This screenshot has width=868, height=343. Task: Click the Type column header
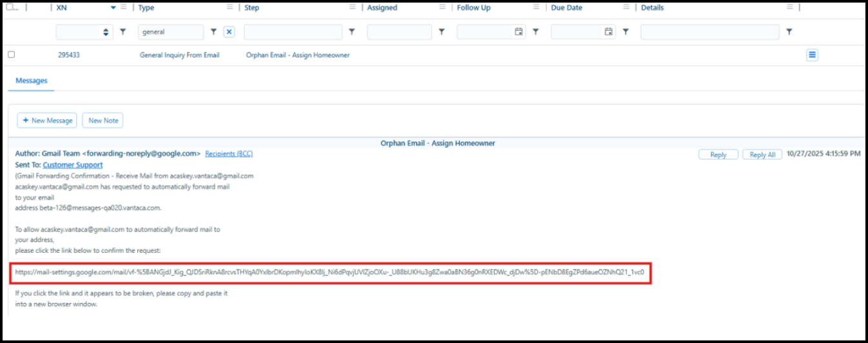click(x=146, y=8)
